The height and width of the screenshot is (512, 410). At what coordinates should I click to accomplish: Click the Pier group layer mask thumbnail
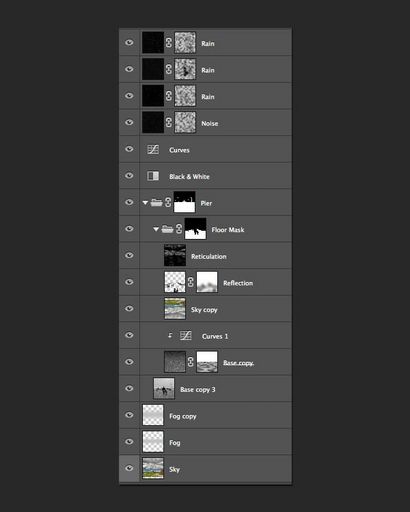pos(184,202)
